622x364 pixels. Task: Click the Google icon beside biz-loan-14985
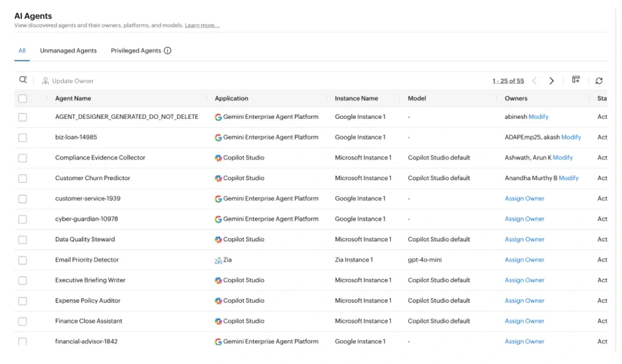tap(218, 137)
